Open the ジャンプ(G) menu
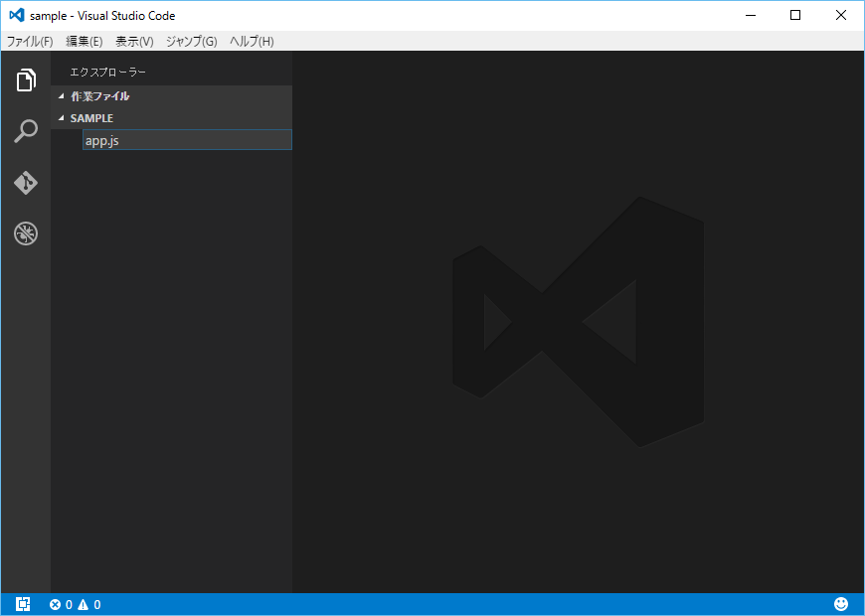The height and width of the screenshot is (616, 865). click(x=191, y=42)
